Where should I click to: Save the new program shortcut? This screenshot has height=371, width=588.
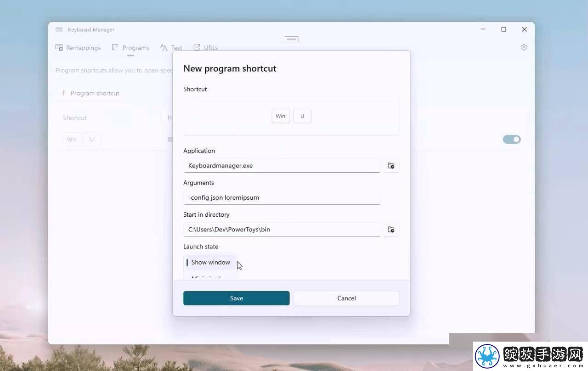(x=237, y=298)
